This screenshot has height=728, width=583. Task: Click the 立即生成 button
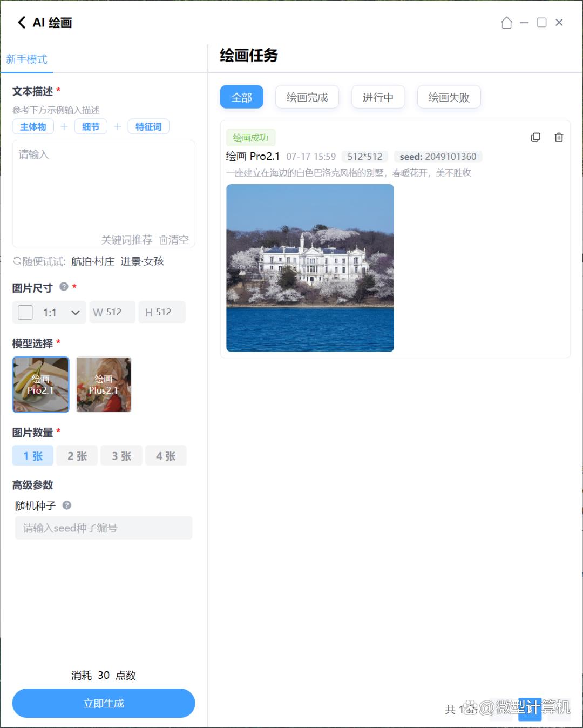point(104,703)
